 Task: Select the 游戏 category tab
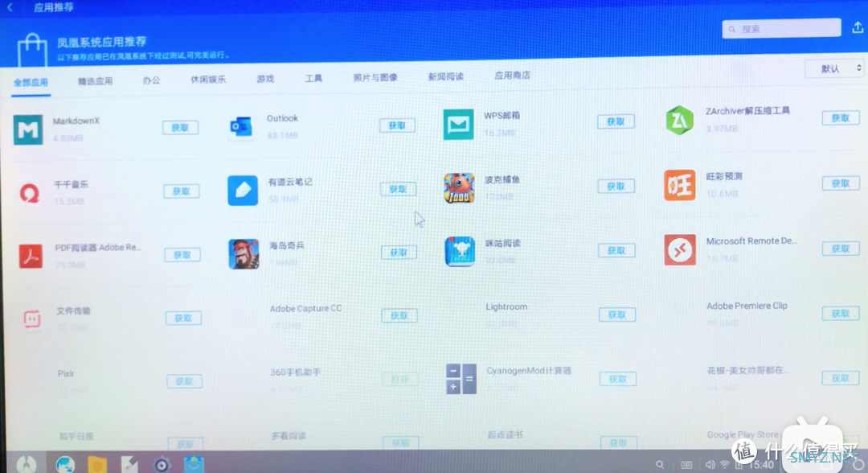[x=265, y=79]
